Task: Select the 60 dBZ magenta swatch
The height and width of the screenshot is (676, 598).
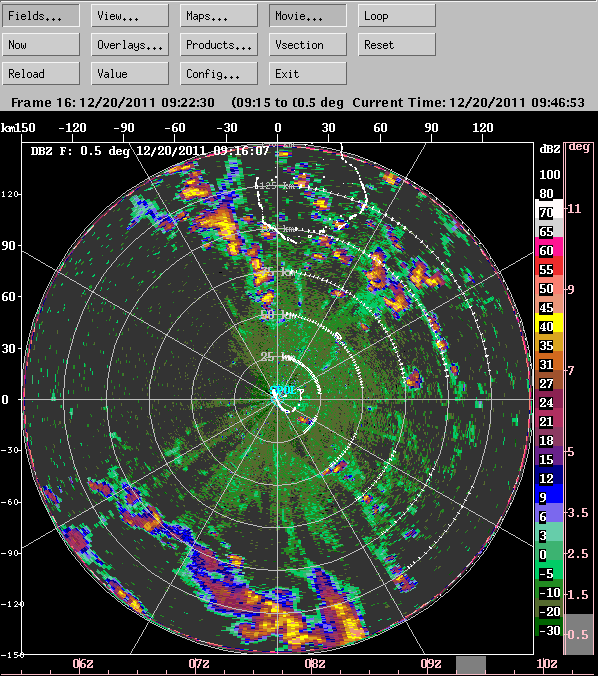Action: coord(549,247)
